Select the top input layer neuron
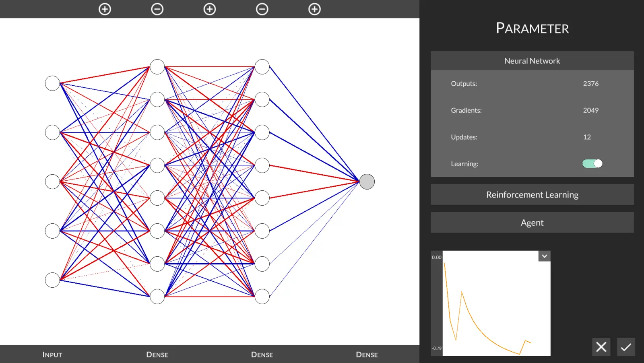Screen dimensions: 644x363 coord(52,83)
